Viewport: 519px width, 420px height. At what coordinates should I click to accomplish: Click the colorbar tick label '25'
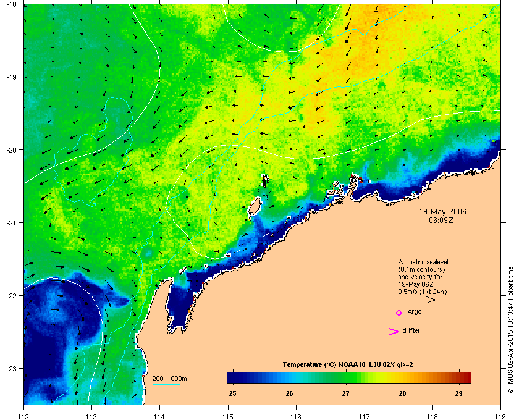233,393
